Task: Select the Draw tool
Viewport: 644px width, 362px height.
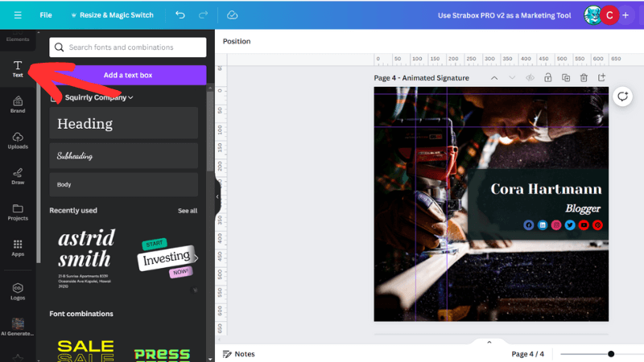Action: pyautogui.click(x=17, y=176)
